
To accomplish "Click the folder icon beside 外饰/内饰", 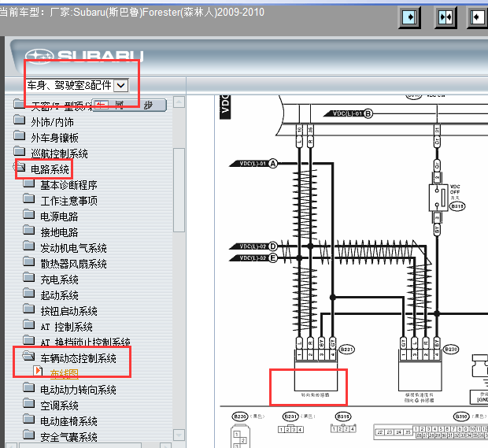I will click(x=20, y=120).
